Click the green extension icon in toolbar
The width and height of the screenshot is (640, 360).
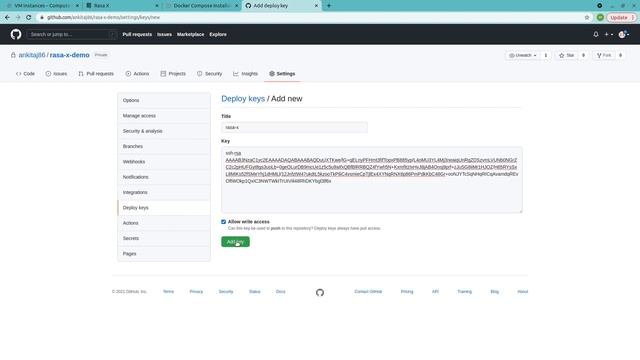600,18
